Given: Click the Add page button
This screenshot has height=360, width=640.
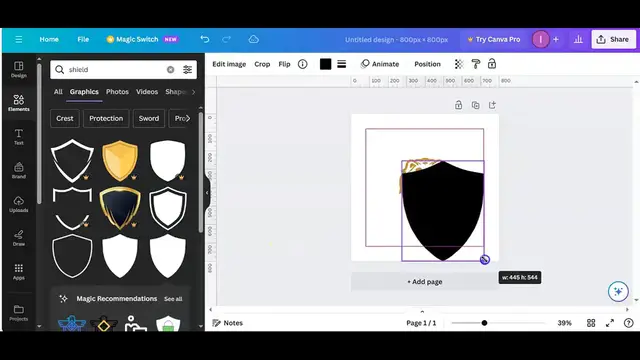Looking at the screenshot, I should coord(424,282).
